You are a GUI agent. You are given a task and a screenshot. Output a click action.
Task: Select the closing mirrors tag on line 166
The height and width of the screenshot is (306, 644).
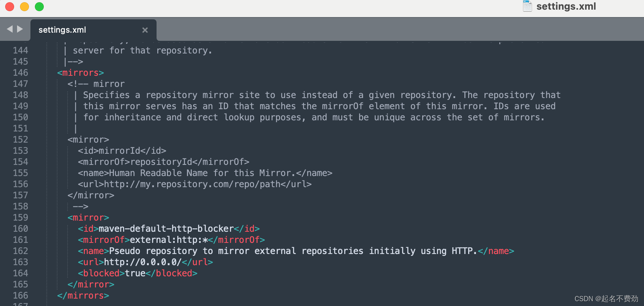point(82,295)
